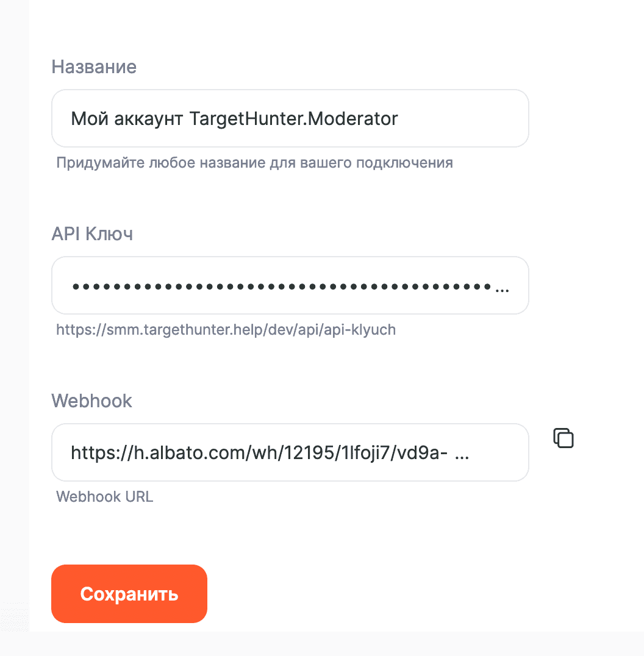This screenshot has width=644, height=656.
Task: Focus the Название input field
Action: pyautogui.click(x=290, y=118)
